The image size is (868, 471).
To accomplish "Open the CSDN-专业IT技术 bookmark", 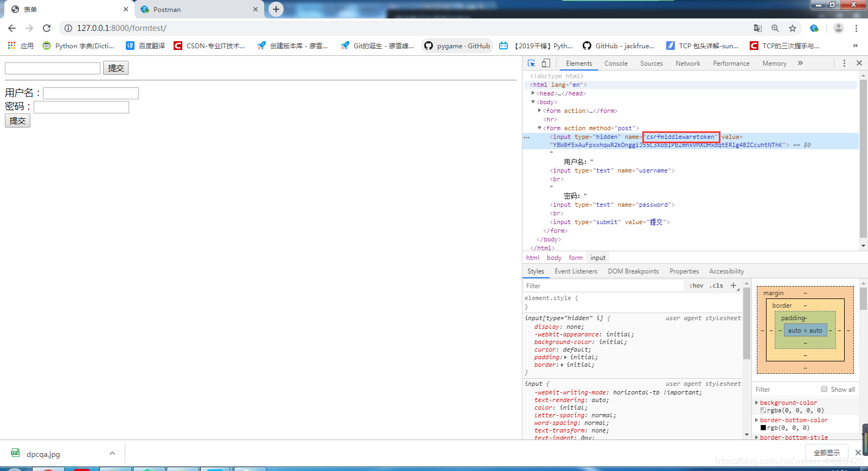I will point(209,46).
